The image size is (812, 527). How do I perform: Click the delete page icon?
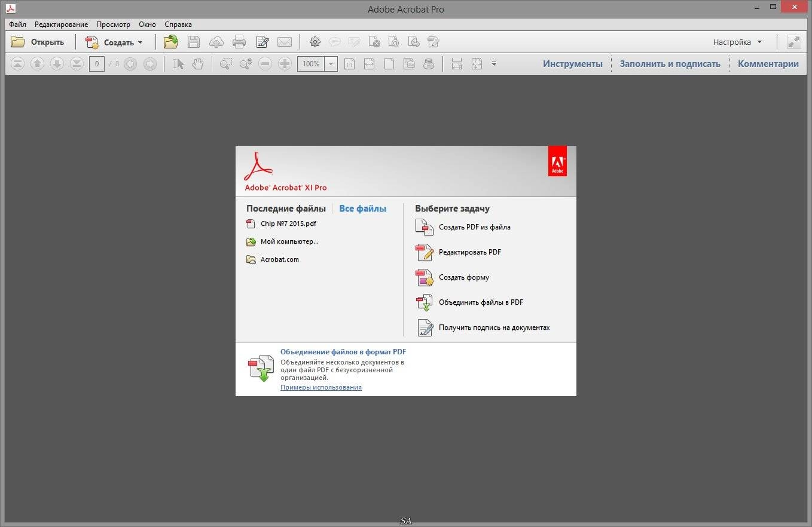374,42
